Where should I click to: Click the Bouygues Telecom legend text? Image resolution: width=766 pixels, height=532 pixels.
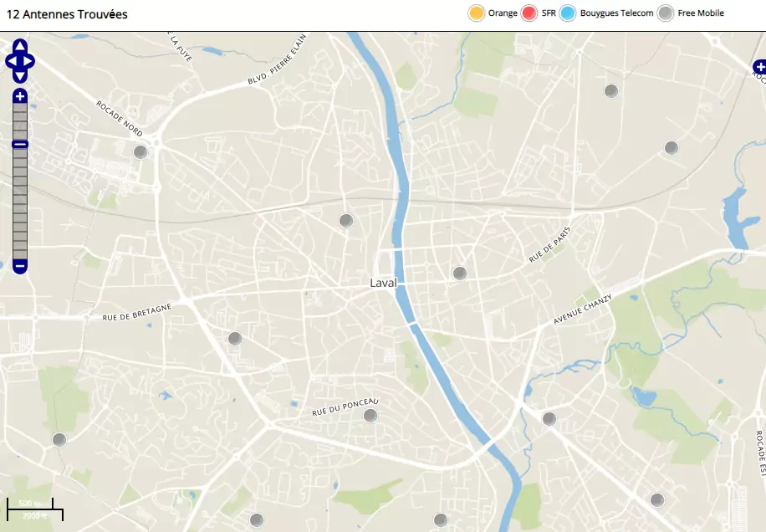[x=616, y=13]
